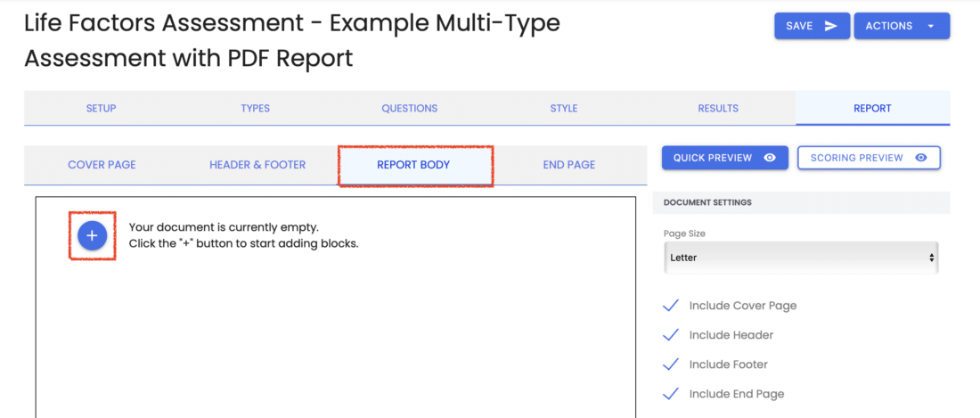Switch to the Setup tab
Screen dimensions: 980x418
pos(102,108)
